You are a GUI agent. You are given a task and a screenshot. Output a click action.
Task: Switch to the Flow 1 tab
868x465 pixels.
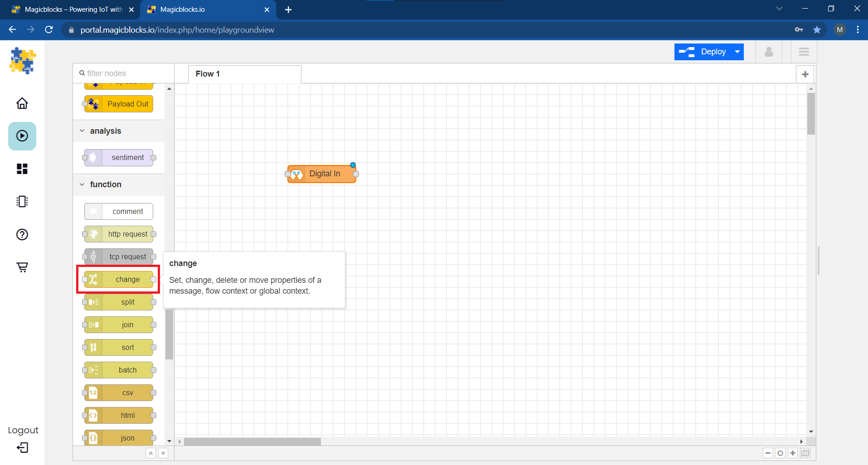point(208,74)
